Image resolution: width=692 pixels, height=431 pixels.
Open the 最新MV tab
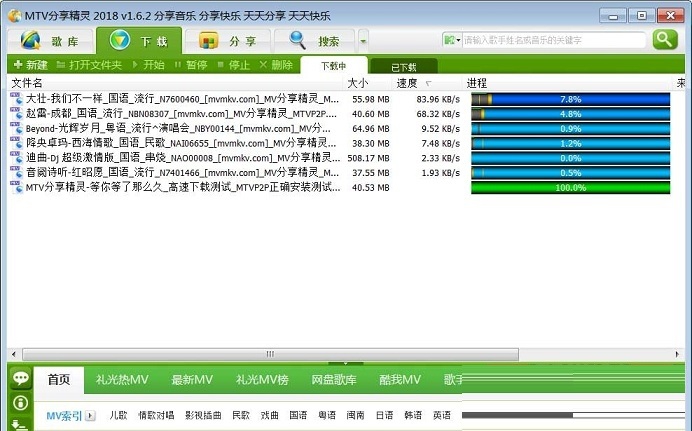click(x=192, y=379)
